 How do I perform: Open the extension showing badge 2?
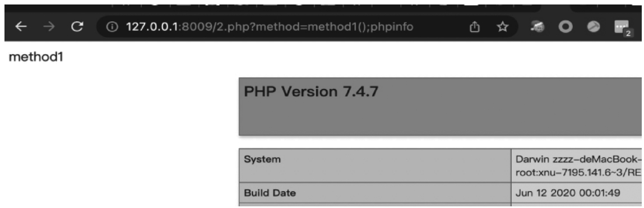pos(623,28)
